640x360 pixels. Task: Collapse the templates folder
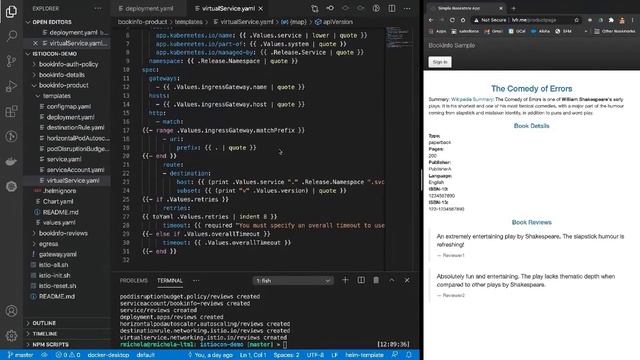(x=57, y=96)
